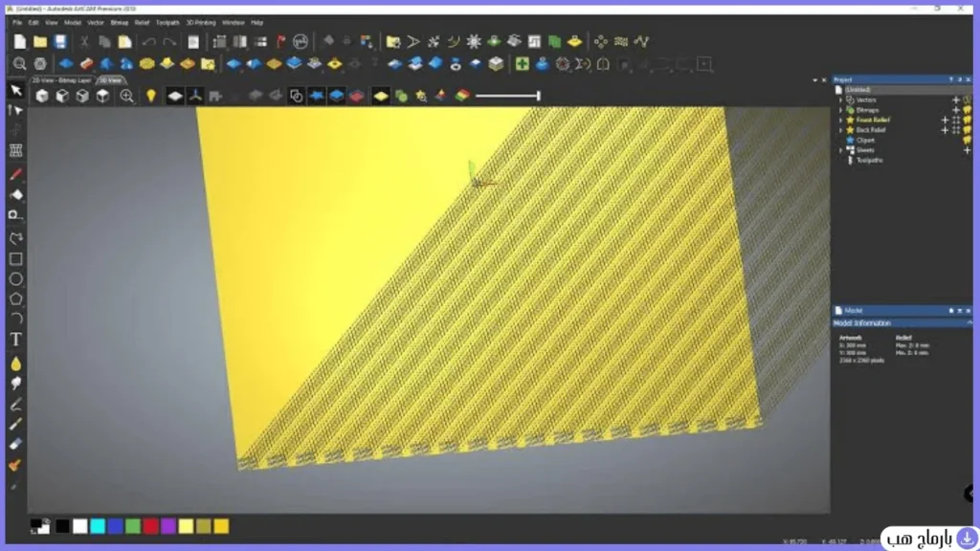Open the Relief menu
Image resolution: width=980 pixels, height=551 pixels.
pyautogui.click(x=142, y=23)
